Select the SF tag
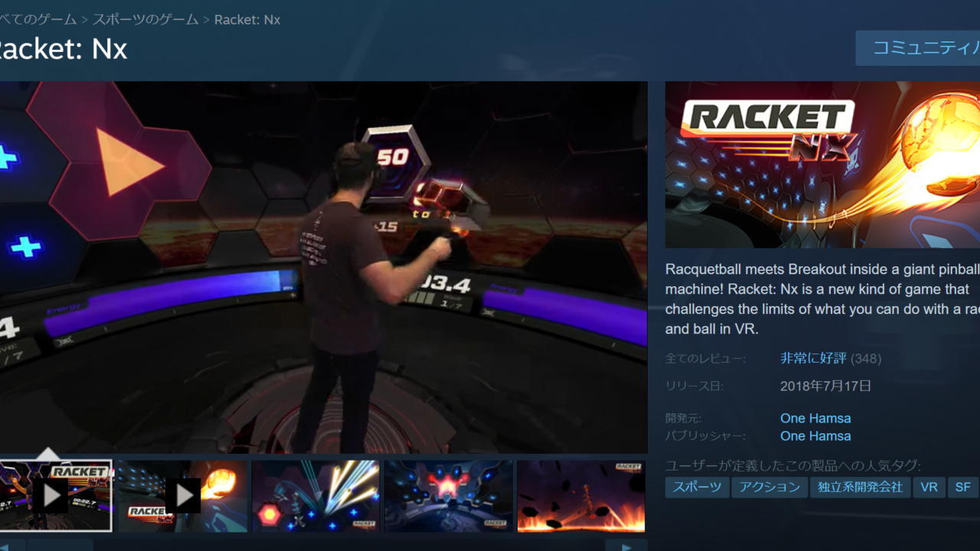Screen dimensions: 980x551 pyautogui.click(x=962, y=487)
